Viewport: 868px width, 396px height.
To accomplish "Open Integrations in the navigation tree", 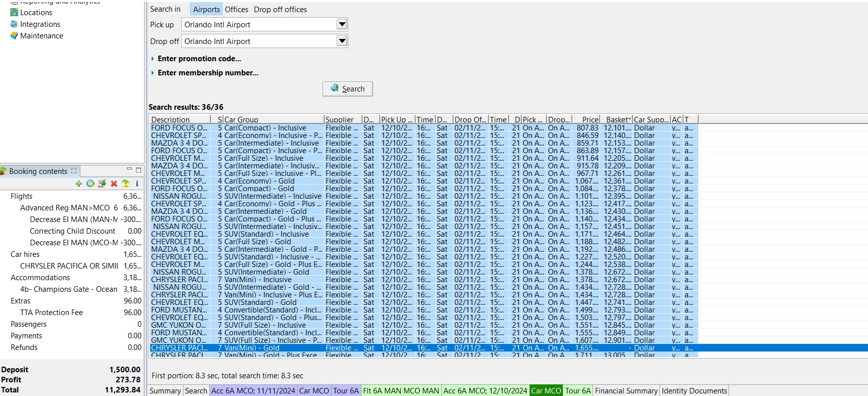I will click(40, 24).
